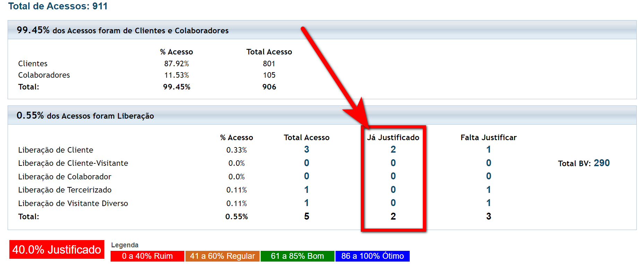The image size is (644, 264).
Task: Select the green "61 a 85% Bom" legend box
Action: point(297,256)
